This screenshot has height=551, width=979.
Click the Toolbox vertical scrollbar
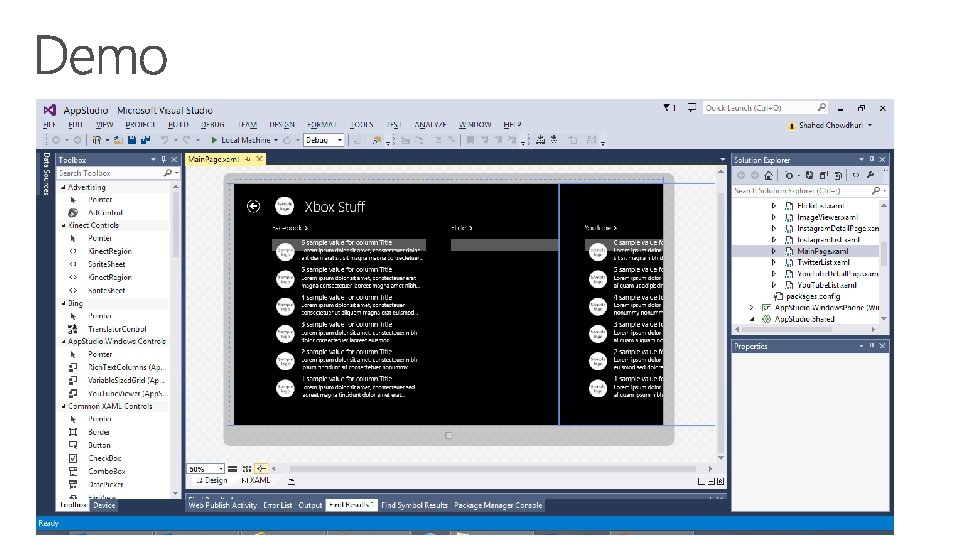point(175,225)
